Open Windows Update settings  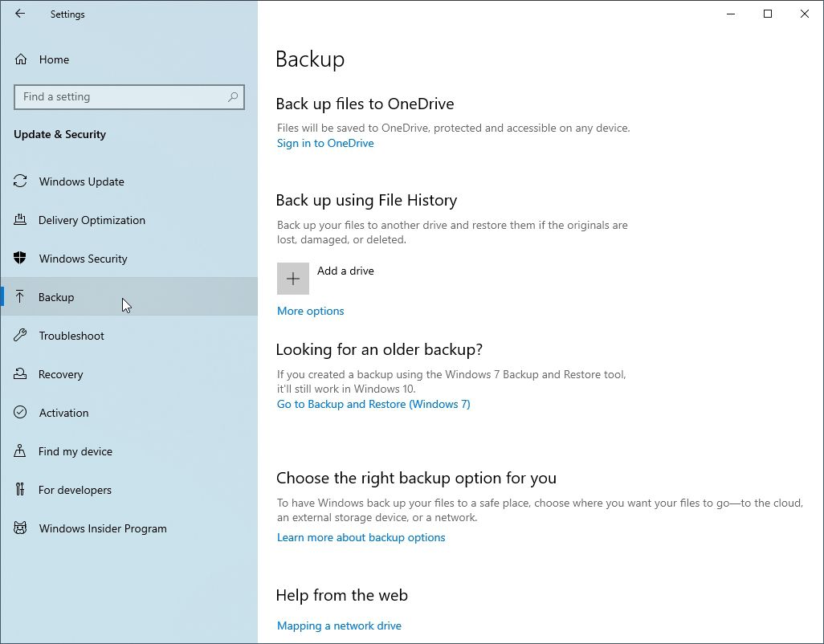coord(128,181)
